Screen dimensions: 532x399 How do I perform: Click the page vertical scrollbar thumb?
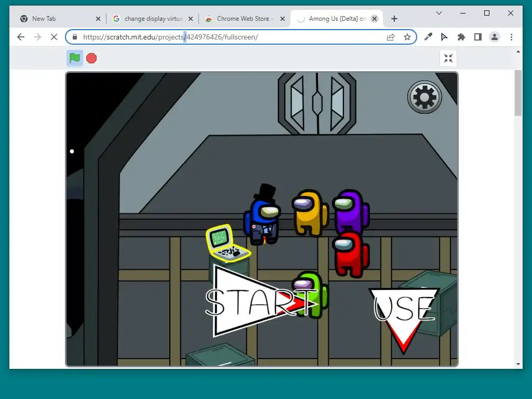(518, 94)
